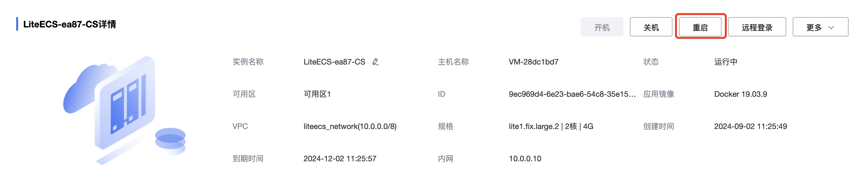This screenshot has width=868, height=189.
Task: Click the 重启 (restart) button
Action: click(x=700, y=27)
